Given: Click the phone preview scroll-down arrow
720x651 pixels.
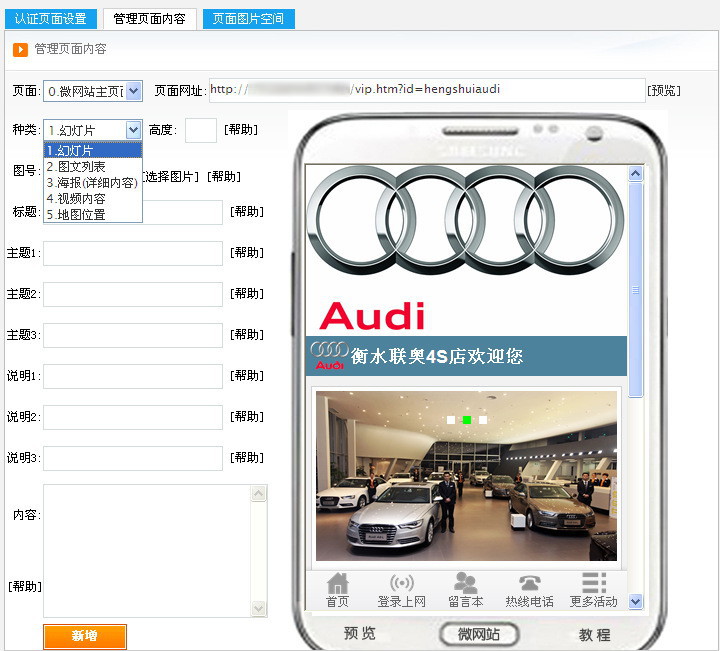Looking at the screenshot, I should 636,601.
